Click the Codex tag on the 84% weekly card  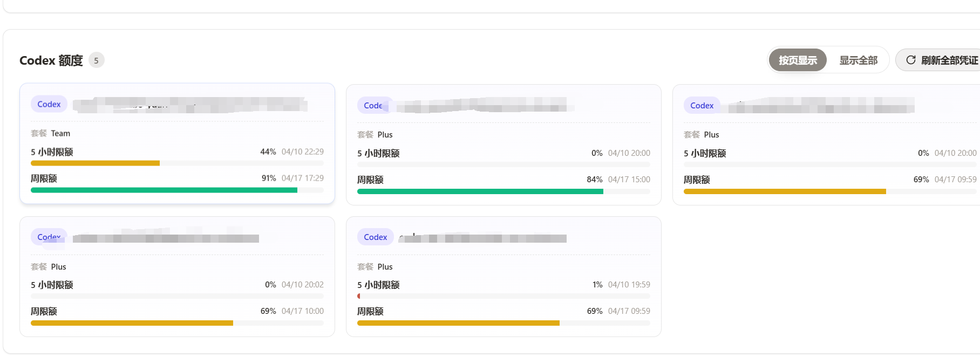373,105
